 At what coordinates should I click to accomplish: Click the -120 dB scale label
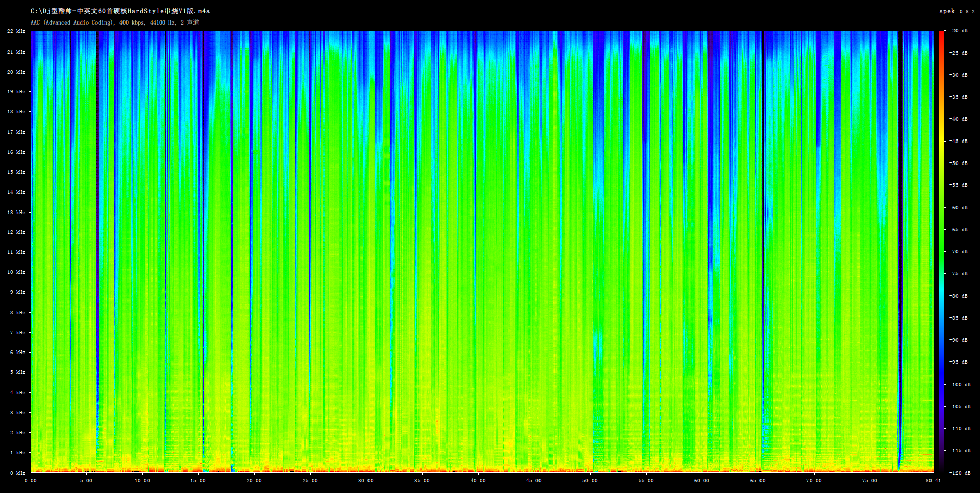point(959,473)
